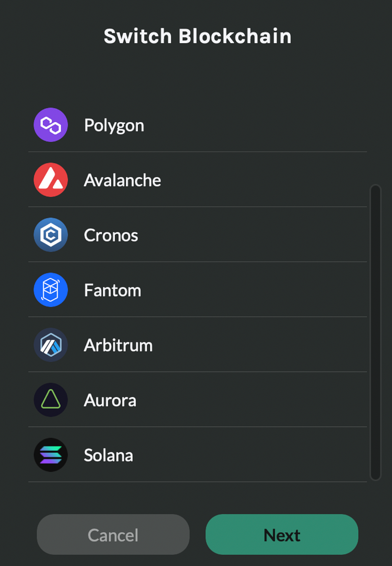Select the Fantom blockchain label
392x566 pixels.
pyautogui.click(x=113, y=290)
